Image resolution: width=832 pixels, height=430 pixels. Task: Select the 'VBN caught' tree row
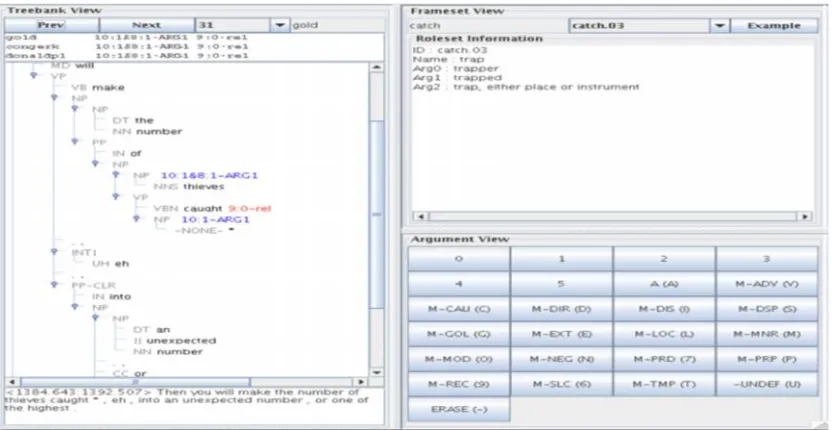pos(212,209)
